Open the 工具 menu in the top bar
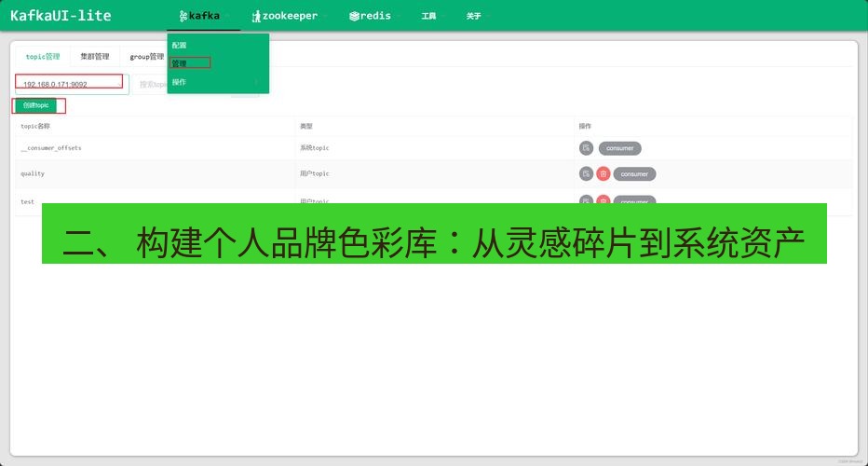Viewport: 868px width, 466px height. point(428,16)
